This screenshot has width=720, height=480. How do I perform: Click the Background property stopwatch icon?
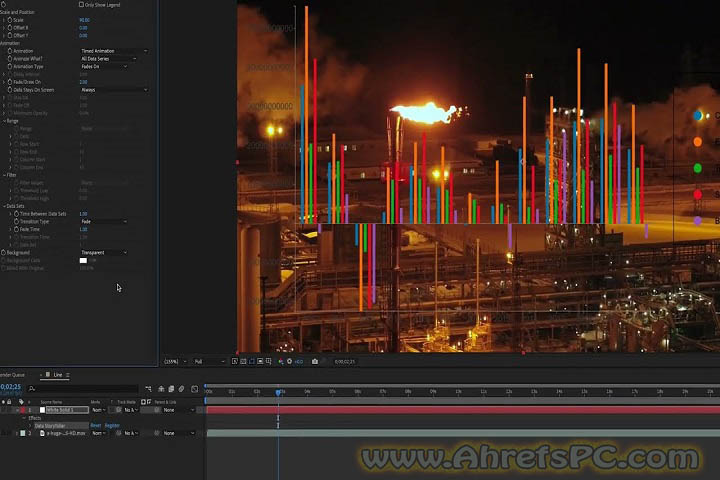pyautogui.click(x=4, y=253)
